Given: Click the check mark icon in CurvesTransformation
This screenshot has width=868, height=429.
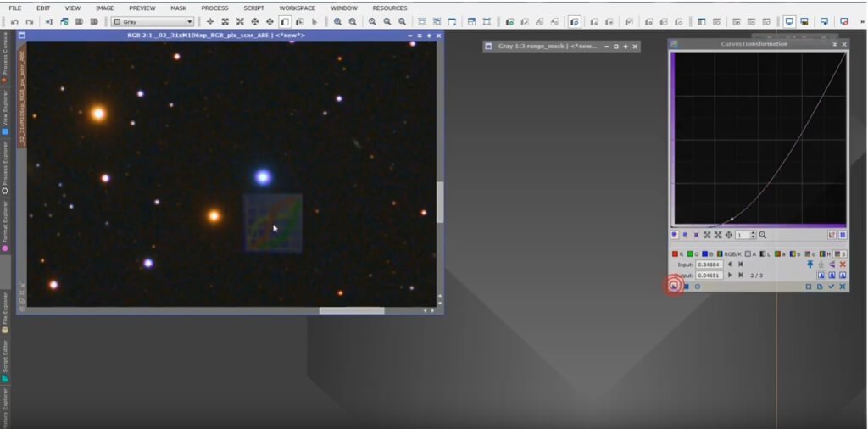Looking at the screenshot, I should [831, 287].
